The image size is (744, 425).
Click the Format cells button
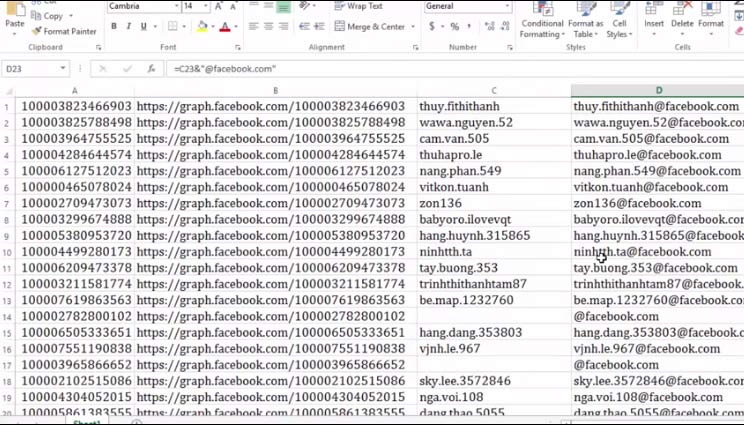[x=711, y=20]
